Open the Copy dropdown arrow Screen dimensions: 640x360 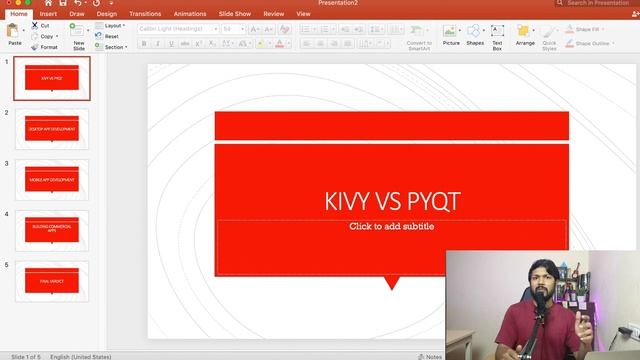[x=57, y=36]
